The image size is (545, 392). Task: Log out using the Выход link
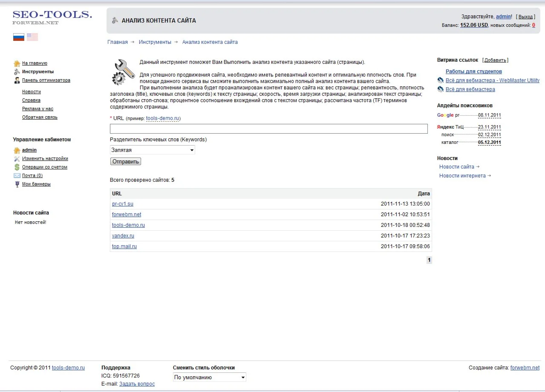pyautogui.click(x=525, y=17)
